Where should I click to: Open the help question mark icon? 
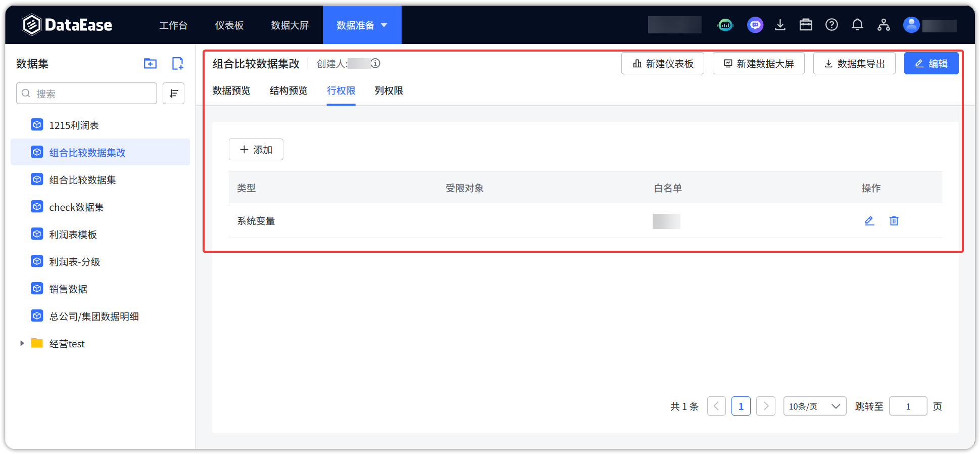(x=831, y=25)
